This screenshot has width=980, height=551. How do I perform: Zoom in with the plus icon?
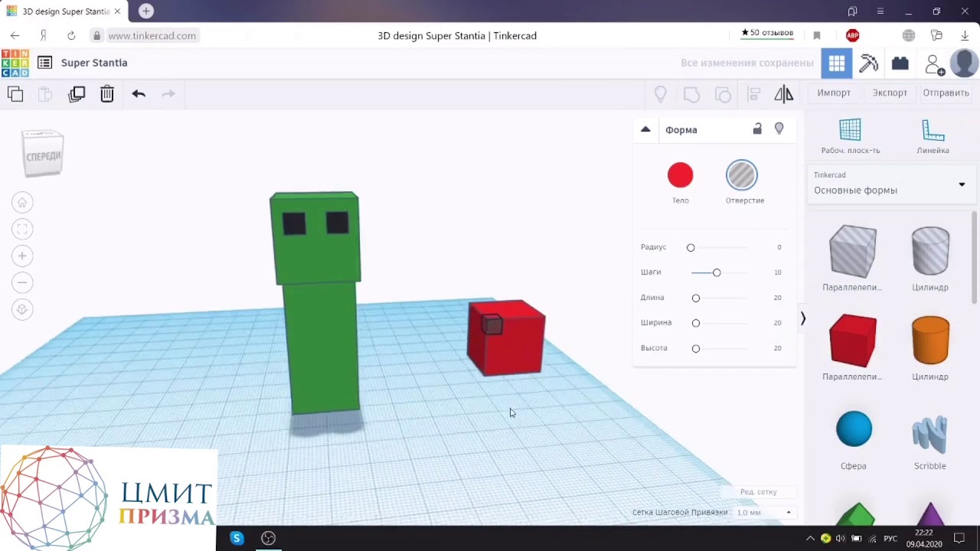tap(22, 256)
